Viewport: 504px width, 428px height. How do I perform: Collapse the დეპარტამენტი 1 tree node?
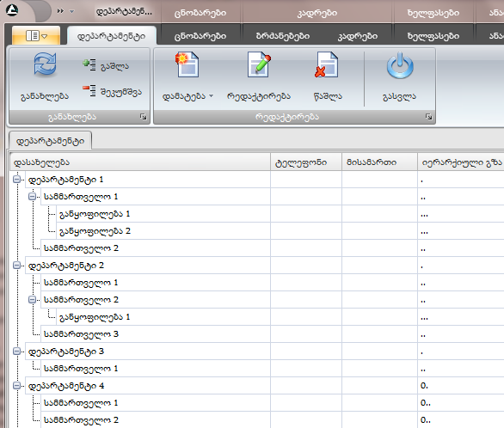pos(16,179)
